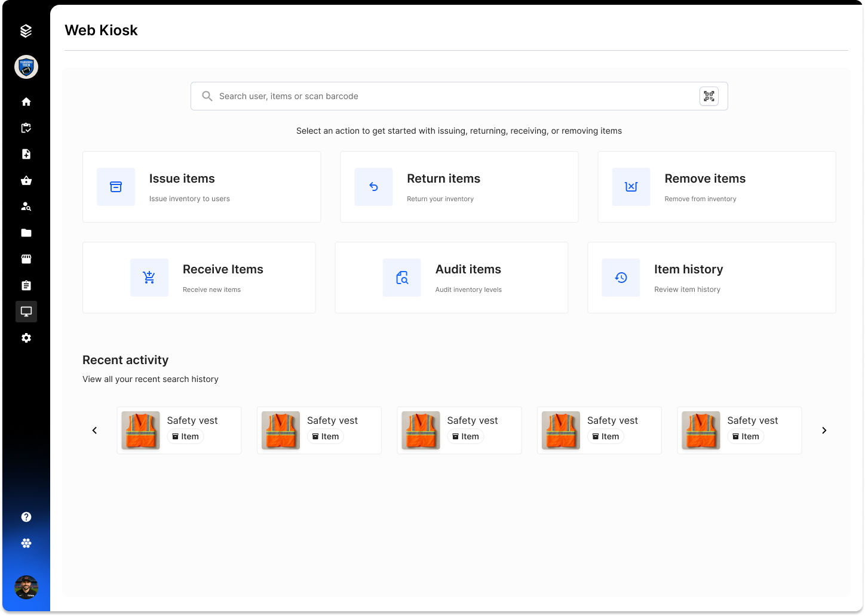Click the 'Review item history' text
The width and height of the screenshot is (865, 616).
687,289
